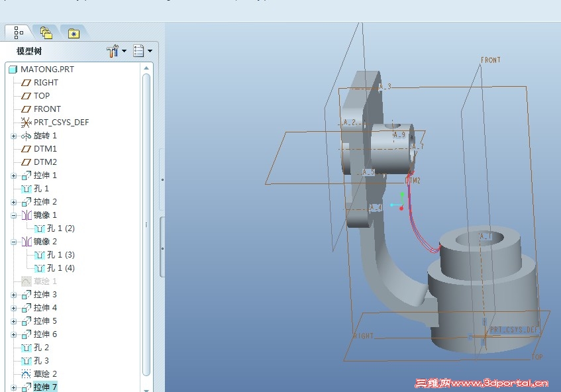Switch to the Favorites tab
This screenshot has width=561, height=392.
[74, 33]
